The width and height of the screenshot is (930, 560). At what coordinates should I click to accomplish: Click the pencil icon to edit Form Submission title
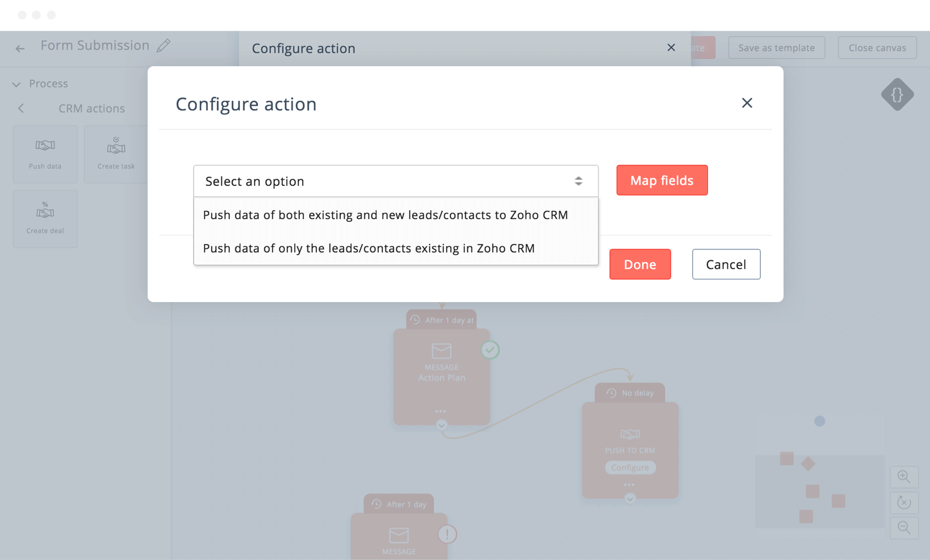[164, 45]
